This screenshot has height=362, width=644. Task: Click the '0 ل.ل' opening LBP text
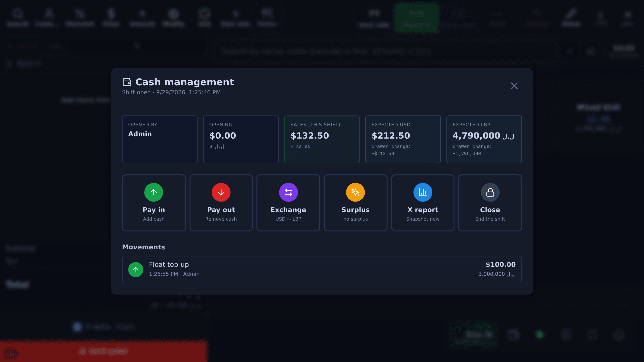tap(216, 147)
